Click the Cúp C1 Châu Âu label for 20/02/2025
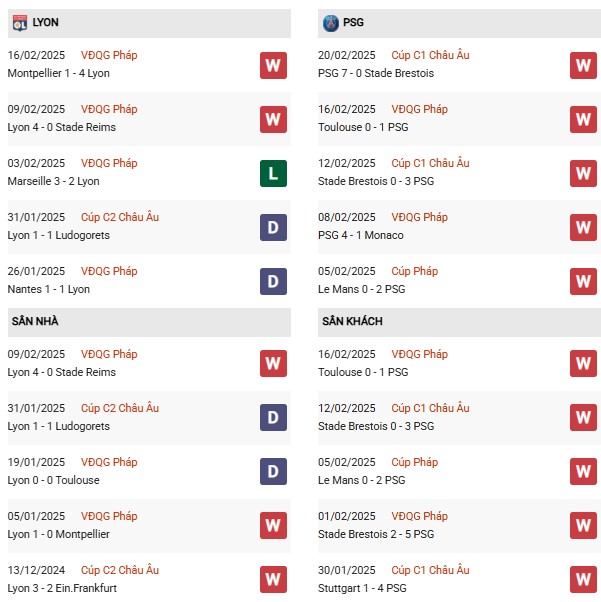Image resolution: width=601 pixels, height=602 pixels. tap(430, 55)
